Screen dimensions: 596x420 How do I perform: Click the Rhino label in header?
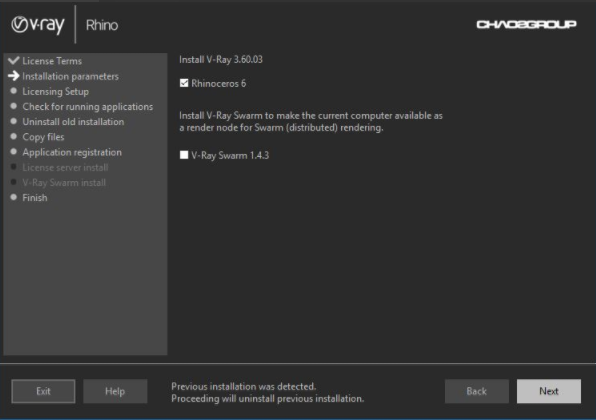[x=102, y=25]
